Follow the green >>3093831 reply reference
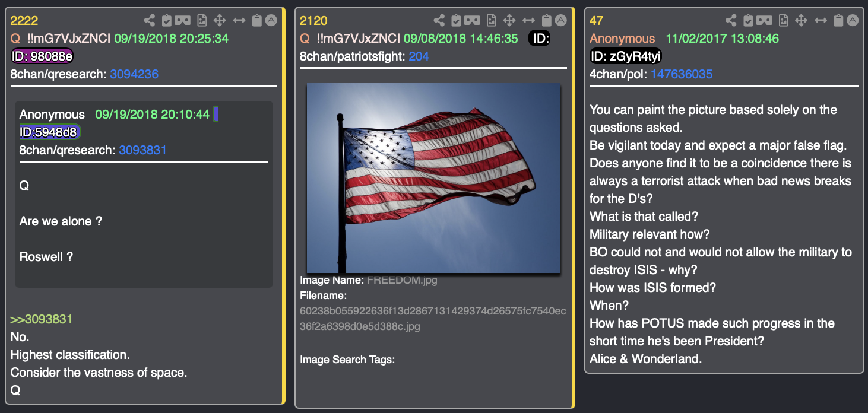The width and height of the screenshot is (868, 413). (x=42, y=319)
